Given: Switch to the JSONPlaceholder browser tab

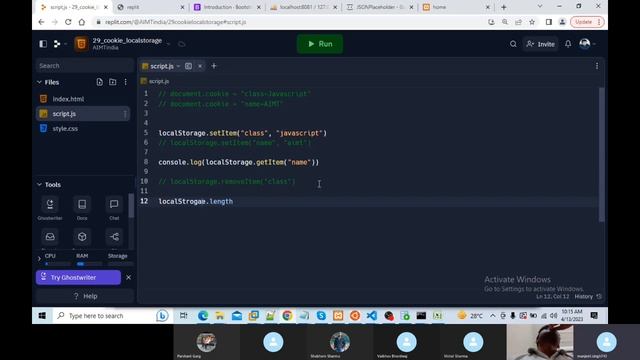Looking at the screenshot, I should [380, 7].
